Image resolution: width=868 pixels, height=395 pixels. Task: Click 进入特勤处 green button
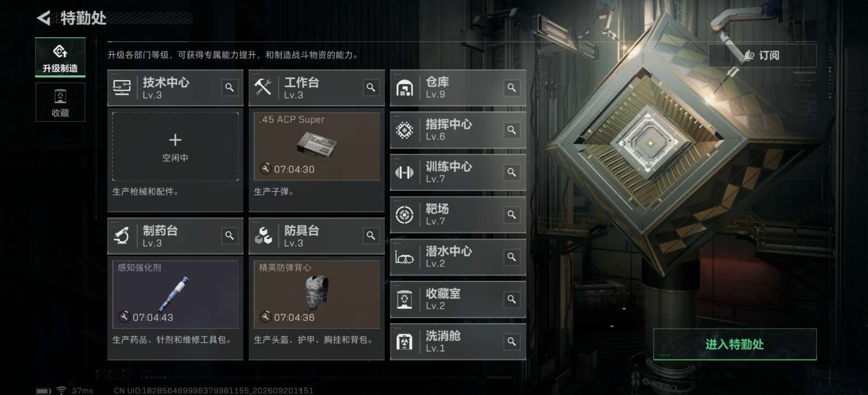click(735, 344)
